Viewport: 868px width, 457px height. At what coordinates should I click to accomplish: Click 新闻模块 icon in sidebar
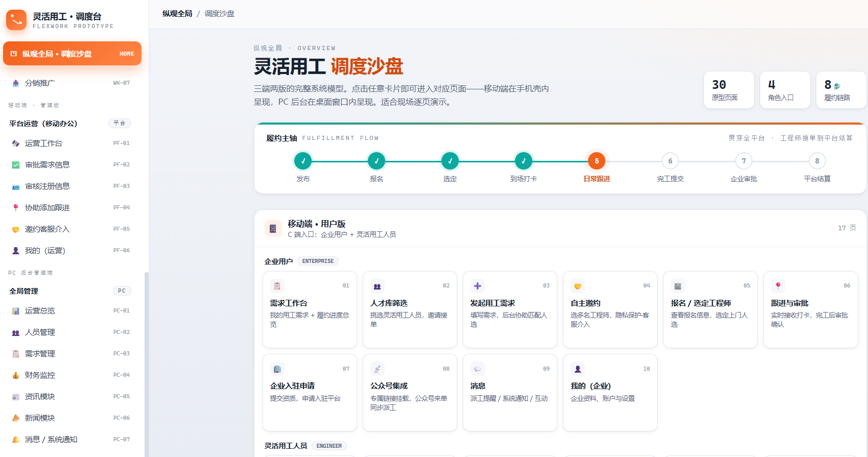point(16,418)
